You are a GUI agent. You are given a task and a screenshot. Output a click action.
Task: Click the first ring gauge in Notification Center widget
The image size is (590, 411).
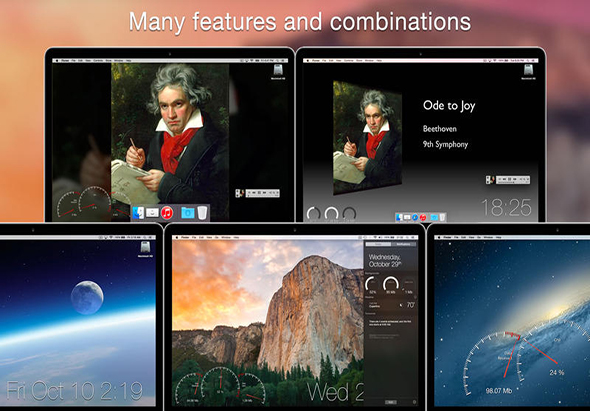coord(372,285)
